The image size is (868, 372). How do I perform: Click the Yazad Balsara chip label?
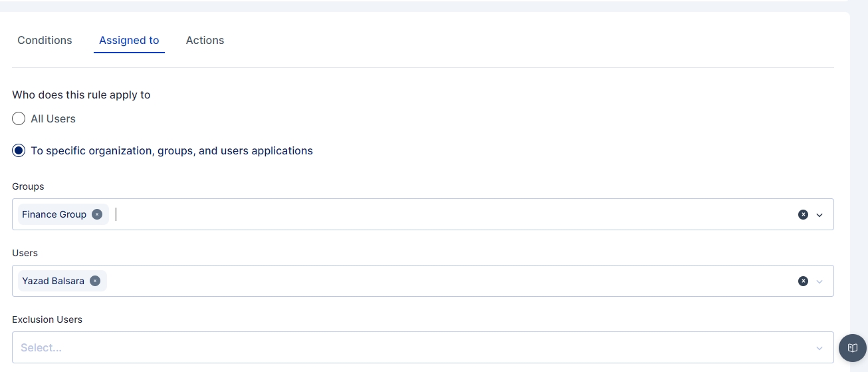(53, 281)
